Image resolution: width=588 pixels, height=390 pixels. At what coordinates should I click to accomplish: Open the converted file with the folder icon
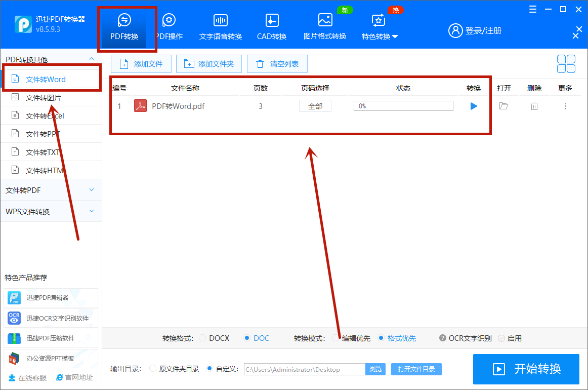click(x=503, y=106)
